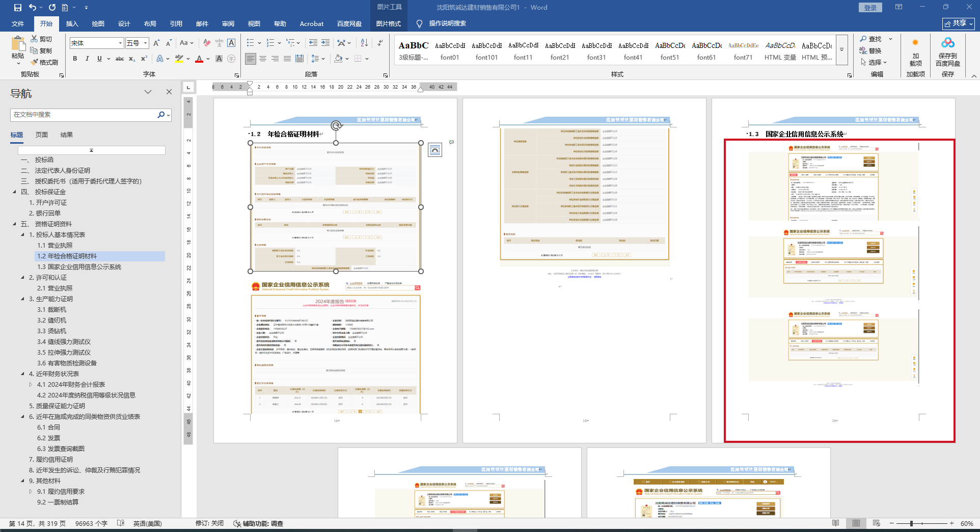Toggle Underline formatting
The image size is (980, 532).
99,59
